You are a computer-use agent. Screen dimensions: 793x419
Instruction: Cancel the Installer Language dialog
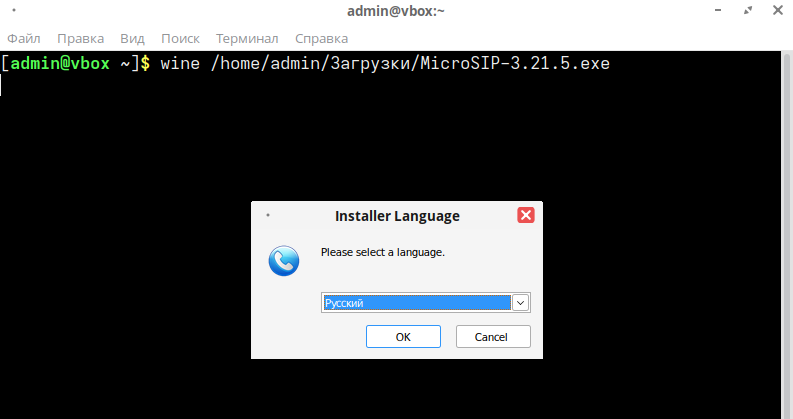click(493, 337)
